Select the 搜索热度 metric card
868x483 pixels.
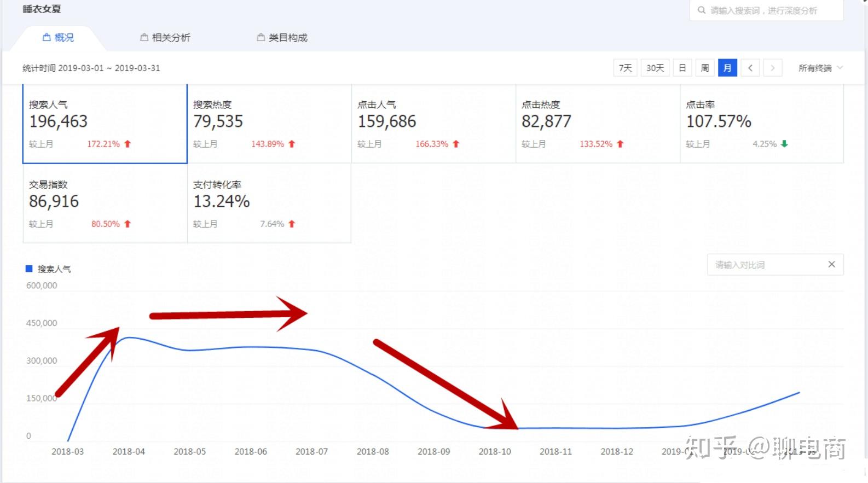click(269, 124)
